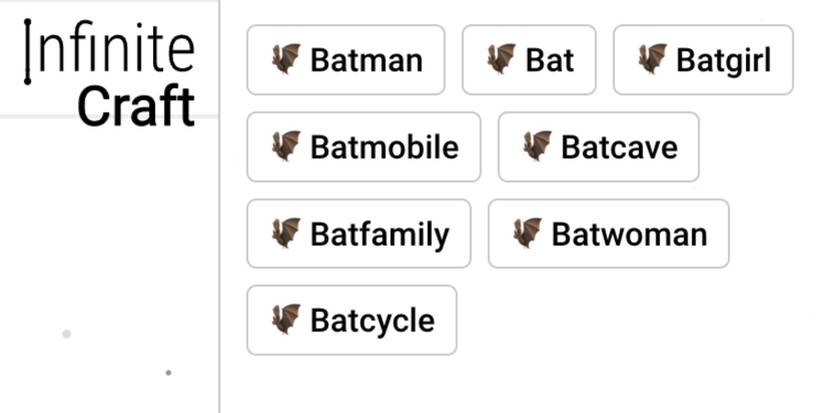Click the bat icon on Batcycle

(x=286, y=320)
